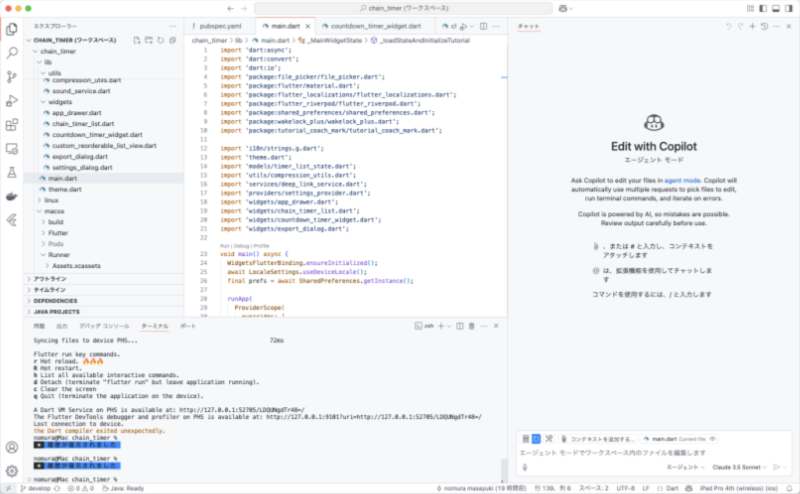Select the デバッグ コンソール panel tab
The image size is (800, 494).
coord(104,326)
